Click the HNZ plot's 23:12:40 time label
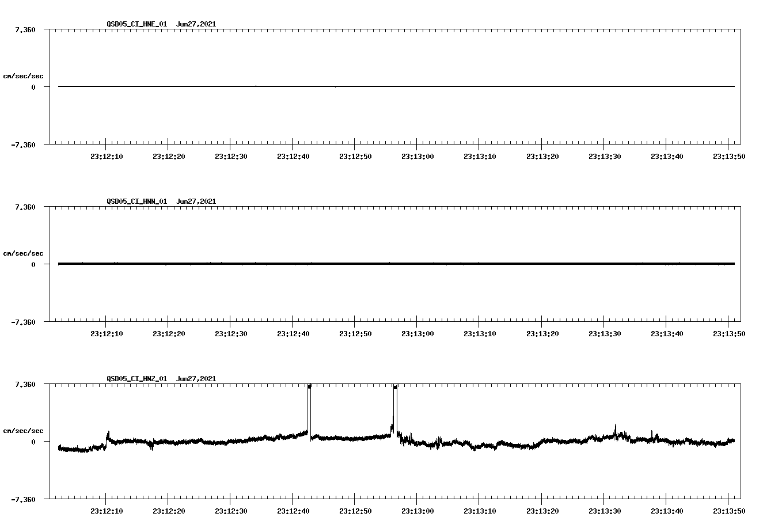782x532 pixels. coord(293,511)
